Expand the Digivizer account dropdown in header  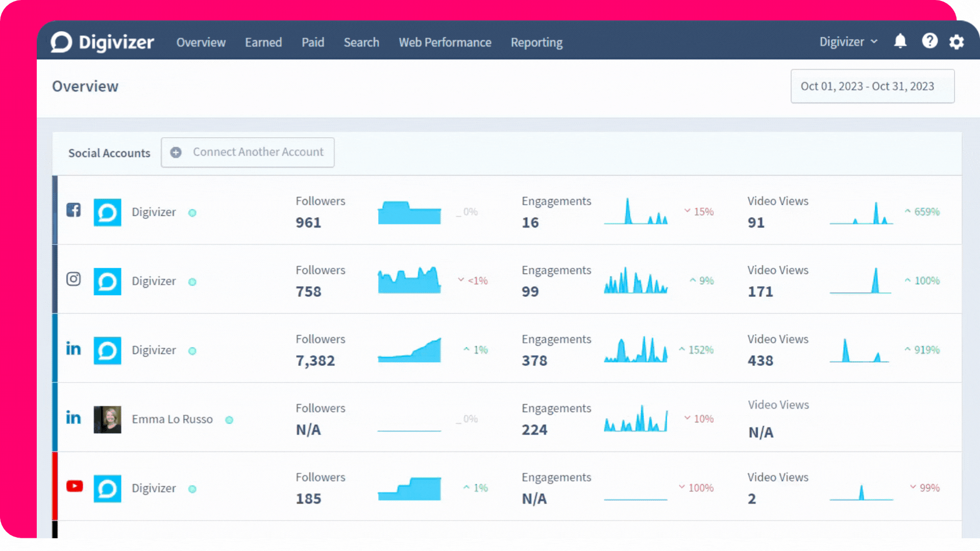(x=848, y=42)
